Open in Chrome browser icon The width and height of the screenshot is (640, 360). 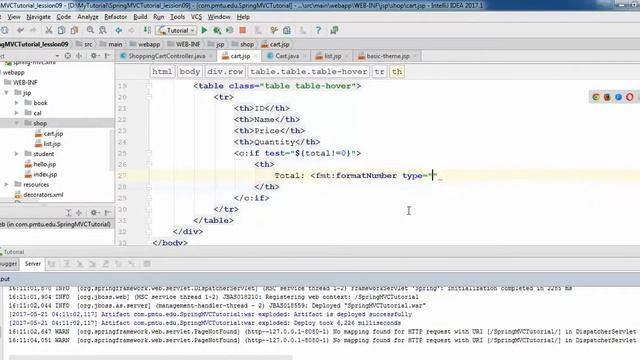596,97
